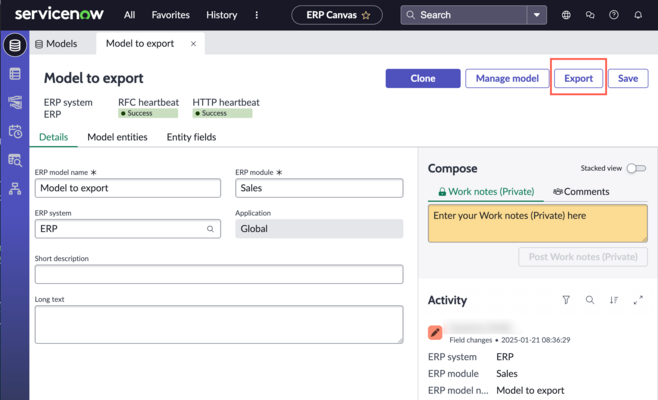The width and height of the screenshot is (658, 400).
Task: Click the Long text area
Action: click(219, 324)
